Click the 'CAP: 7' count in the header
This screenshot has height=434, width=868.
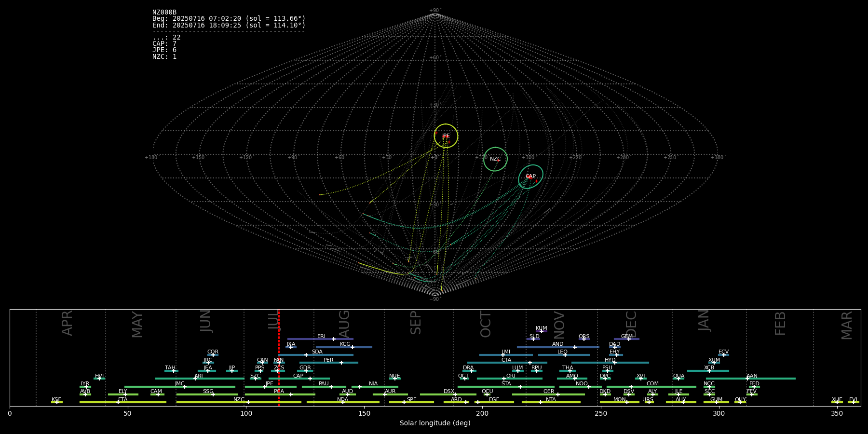click(x=164, y=44)
